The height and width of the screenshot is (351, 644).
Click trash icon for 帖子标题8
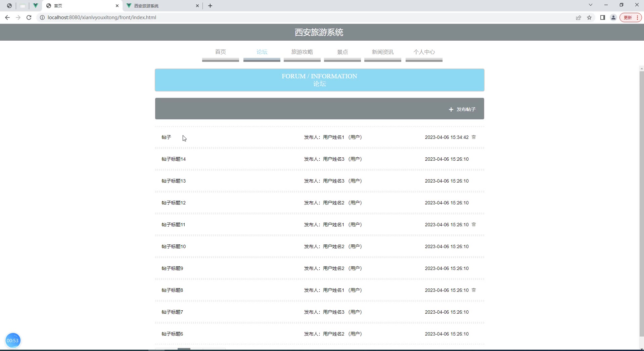pos(473,290)
